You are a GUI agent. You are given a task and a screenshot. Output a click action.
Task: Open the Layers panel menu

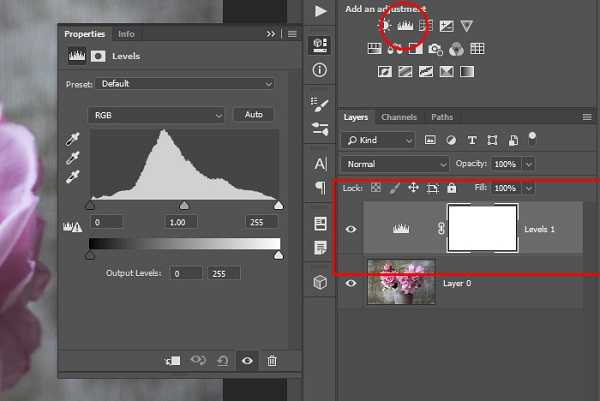pos(587,117)
